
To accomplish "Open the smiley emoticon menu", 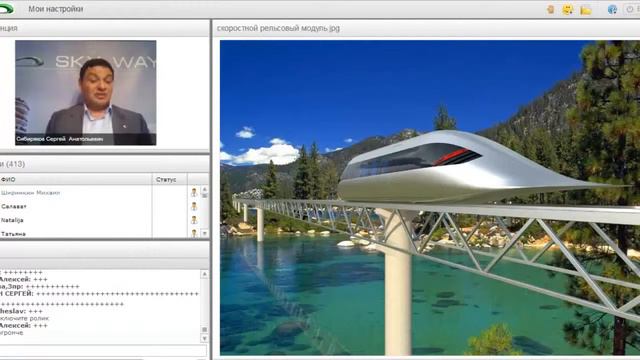I will [x=567, y=9].
